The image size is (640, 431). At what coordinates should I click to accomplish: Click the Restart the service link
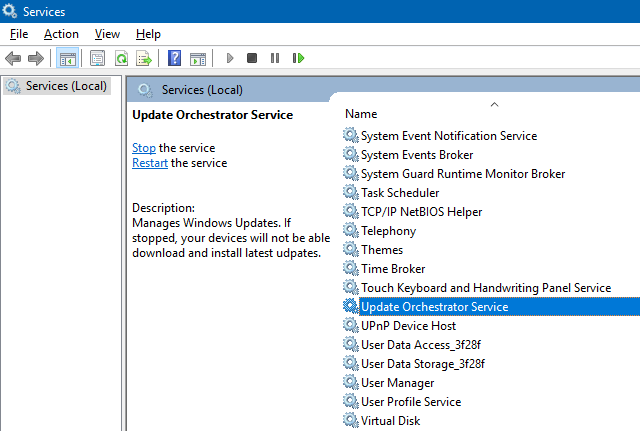click(150, 163)
